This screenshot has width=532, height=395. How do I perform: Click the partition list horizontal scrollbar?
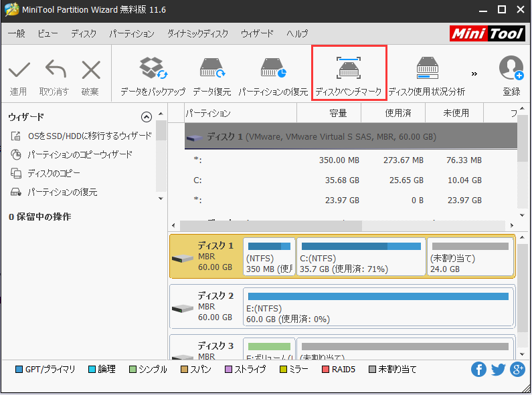point(271,225)
